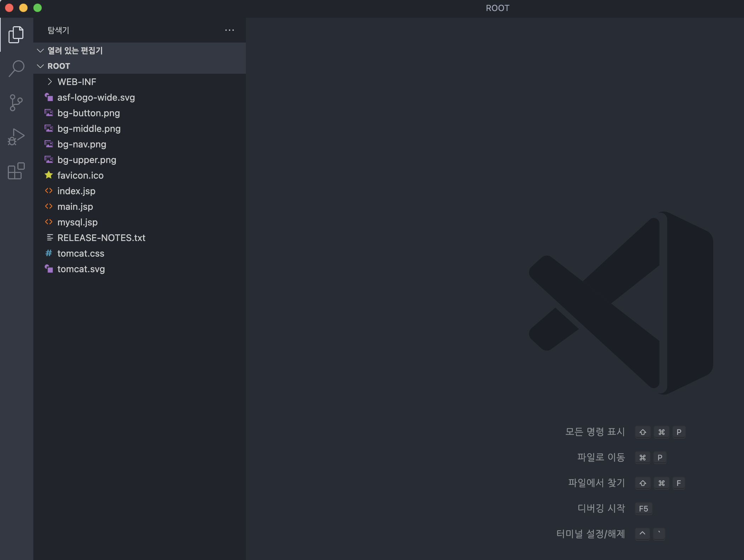Open the Run and Debug view icon

[16, 137]
